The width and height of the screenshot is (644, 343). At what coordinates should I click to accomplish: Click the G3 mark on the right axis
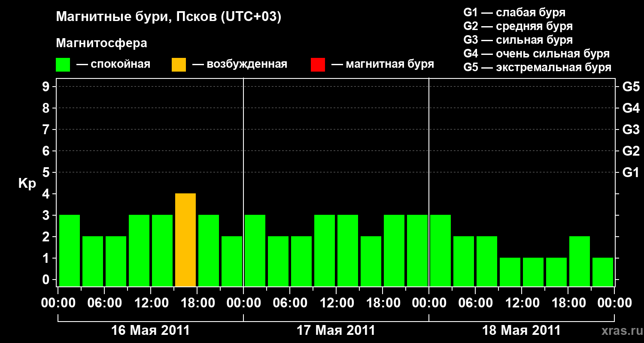pos(631,129)
